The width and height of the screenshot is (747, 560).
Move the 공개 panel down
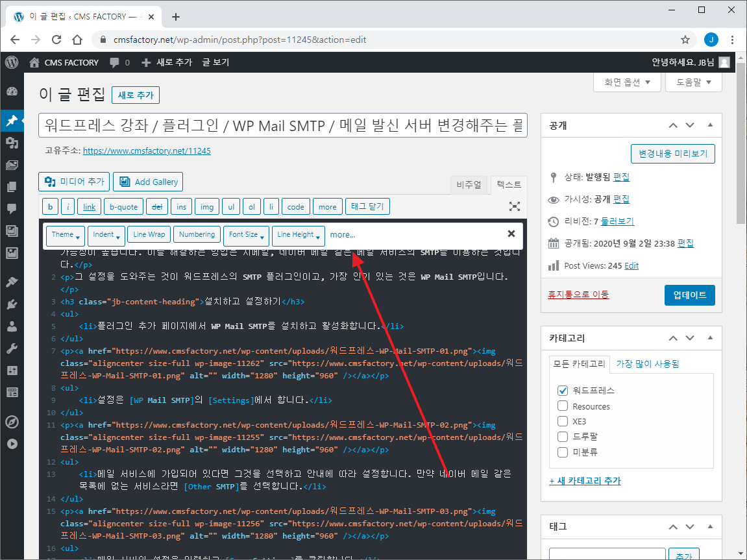(x=690, y=125)
